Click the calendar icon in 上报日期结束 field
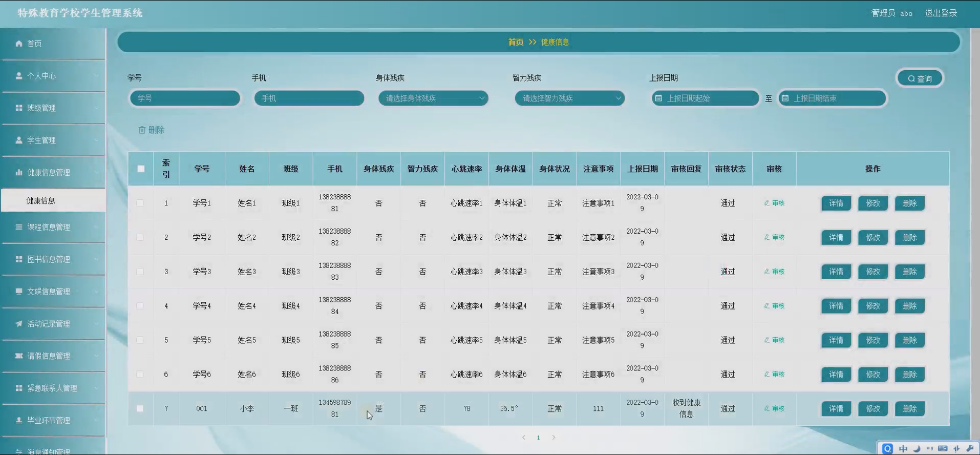Image resolution: width=980 pixels, height=455 pixels. pyautogui.click(x=785, y=98)
